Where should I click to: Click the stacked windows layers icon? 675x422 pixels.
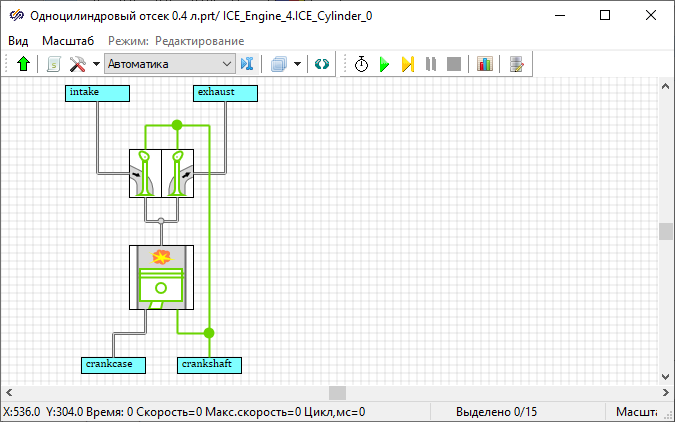[279, 64]
